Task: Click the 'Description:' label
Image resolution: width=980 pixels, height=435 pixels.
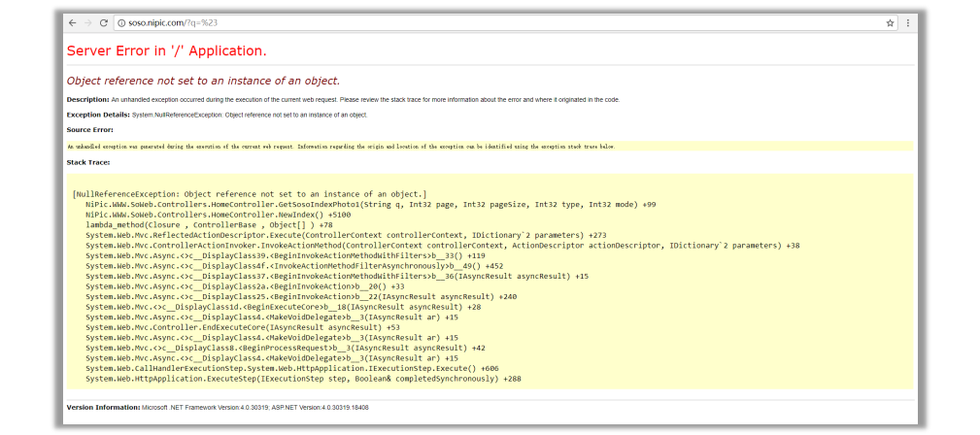Action: [88, 100]
